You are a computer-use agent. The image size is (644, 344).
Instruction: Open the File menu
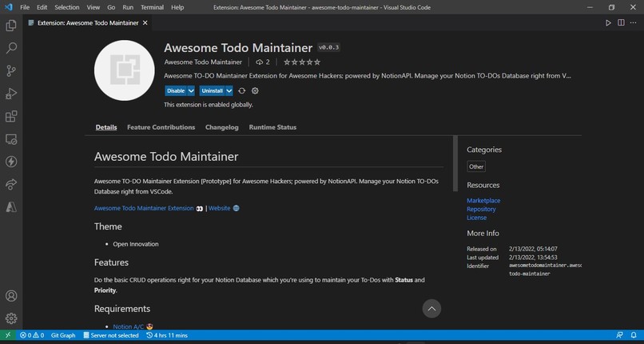(25, 7)
